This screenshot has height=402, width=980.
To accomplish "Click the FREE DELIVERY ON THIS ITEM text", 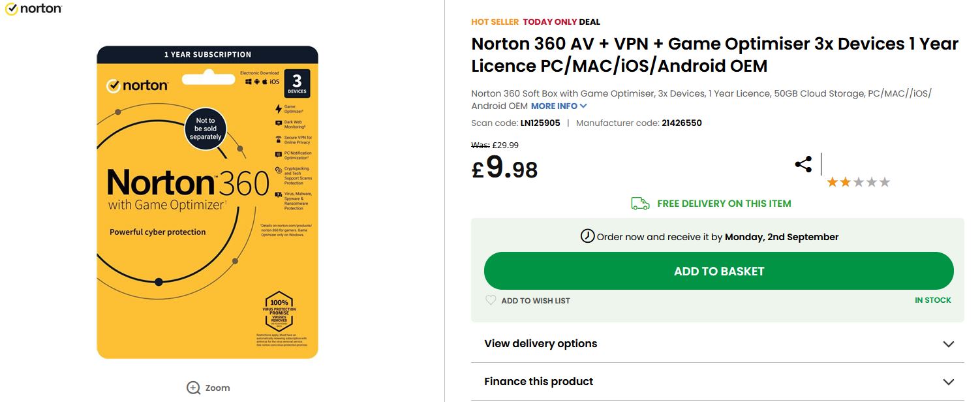I will point(724,204).
